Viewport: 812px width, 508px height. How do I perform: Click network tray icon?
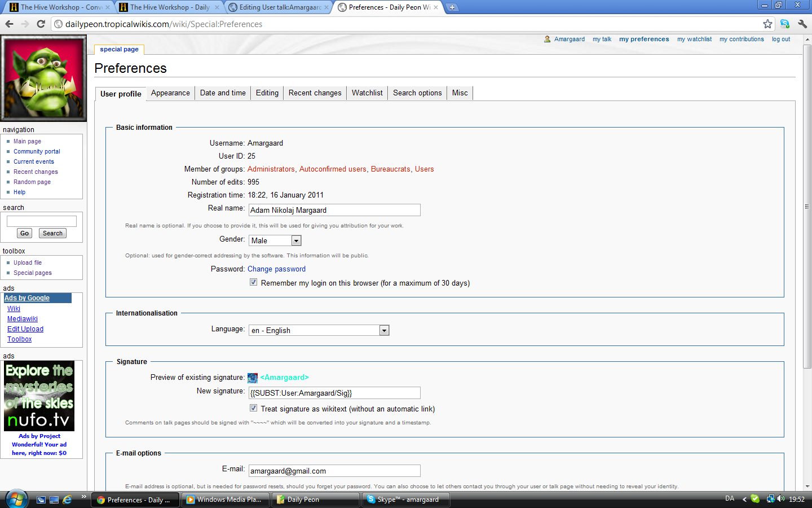pos(770,499)
